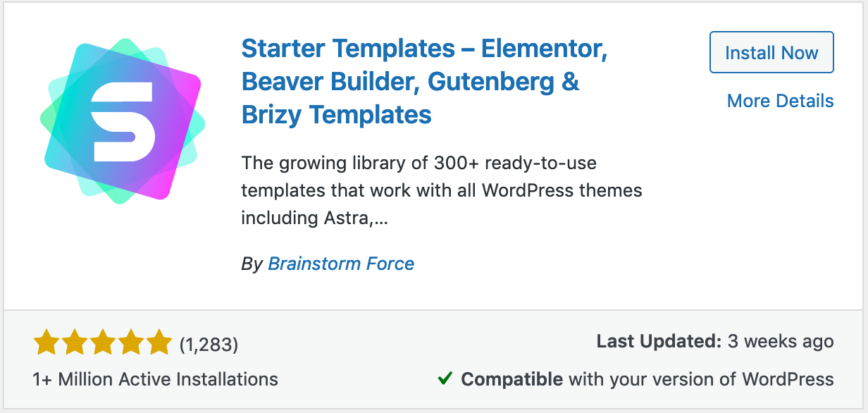868x413 pixels.
Task: Open the More Details link
Action: click(x=780, y=101)
